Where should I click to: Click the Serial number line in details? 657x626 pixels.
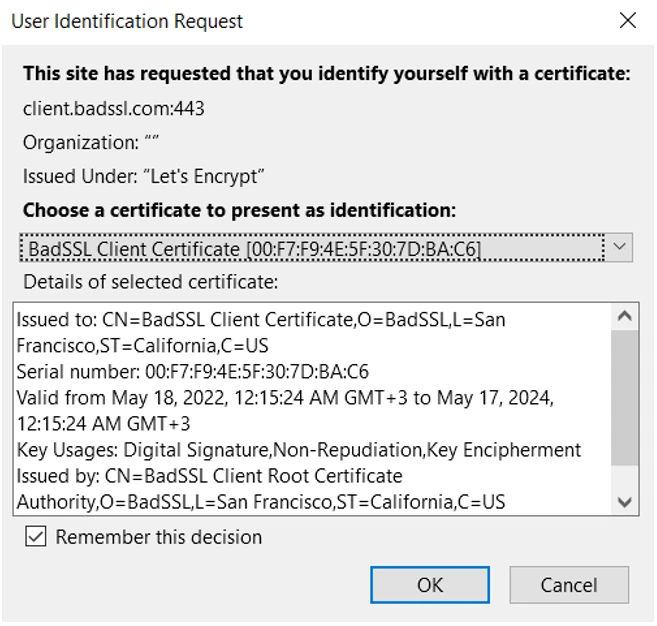pyautogui.click(x=192, y=372)
